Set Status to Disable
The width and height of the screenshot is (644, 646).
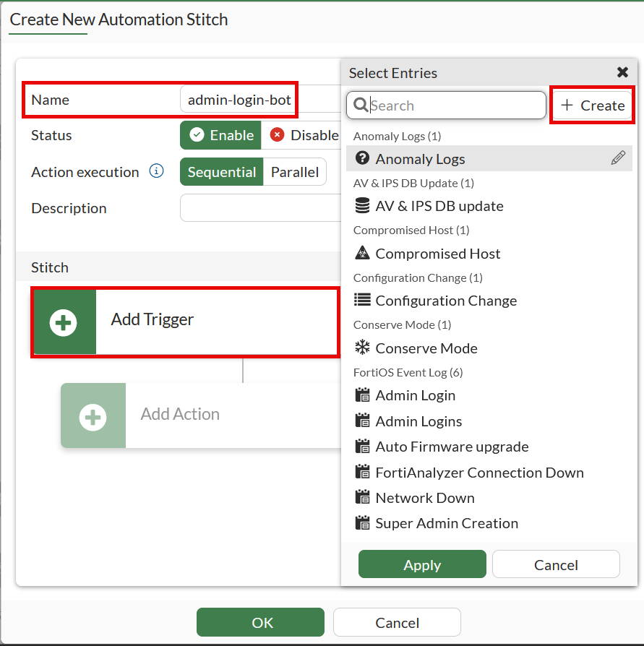(304, 135)
